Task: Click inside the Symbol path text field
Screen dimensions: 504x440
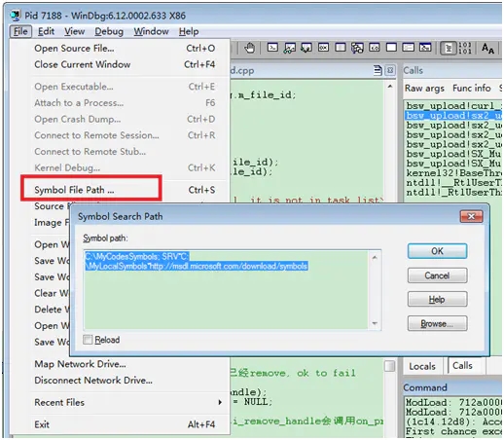Action: [227, 290]
